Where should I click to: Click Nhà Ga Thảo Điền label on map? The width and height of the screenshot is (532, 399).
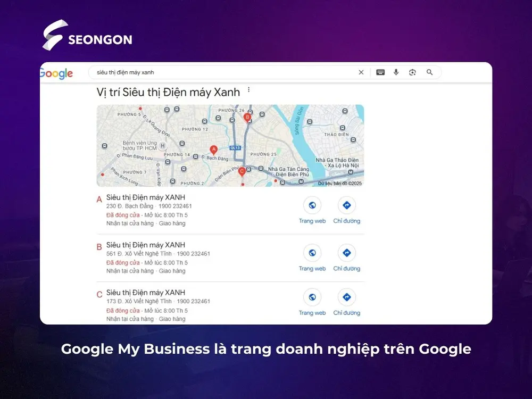point(337,162)
